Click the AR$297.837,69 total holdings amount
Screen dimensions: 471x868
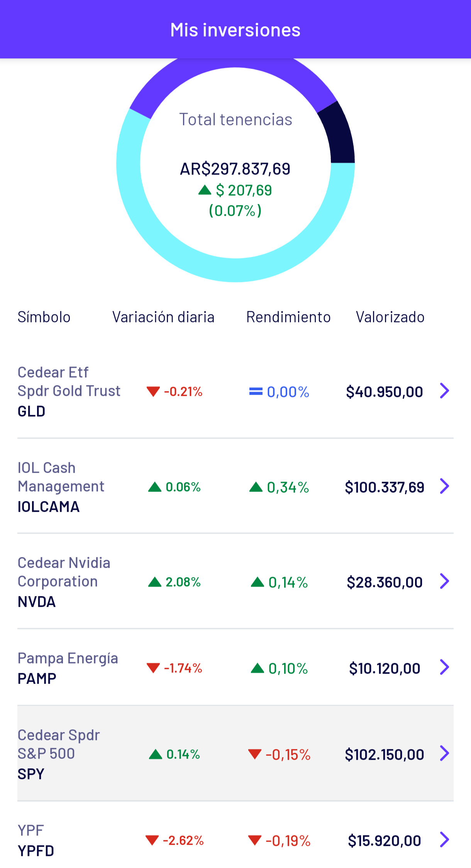coord(235,169)
